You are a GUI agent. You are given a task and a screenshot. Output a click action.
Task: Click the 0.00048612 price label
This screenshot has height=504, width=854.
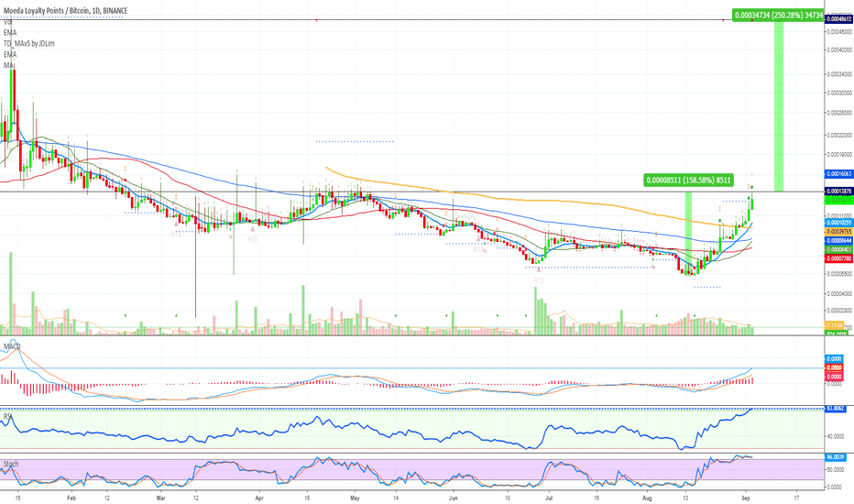[x=838, y=19]
